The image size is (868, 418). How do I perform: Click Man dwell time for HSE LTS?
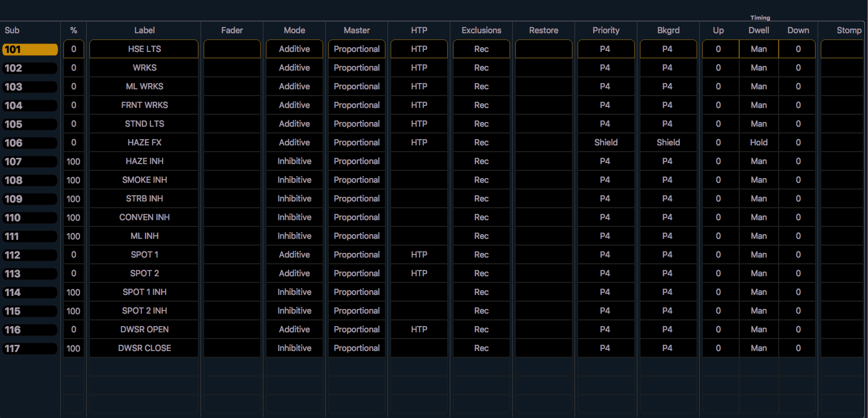coord(758,49)
